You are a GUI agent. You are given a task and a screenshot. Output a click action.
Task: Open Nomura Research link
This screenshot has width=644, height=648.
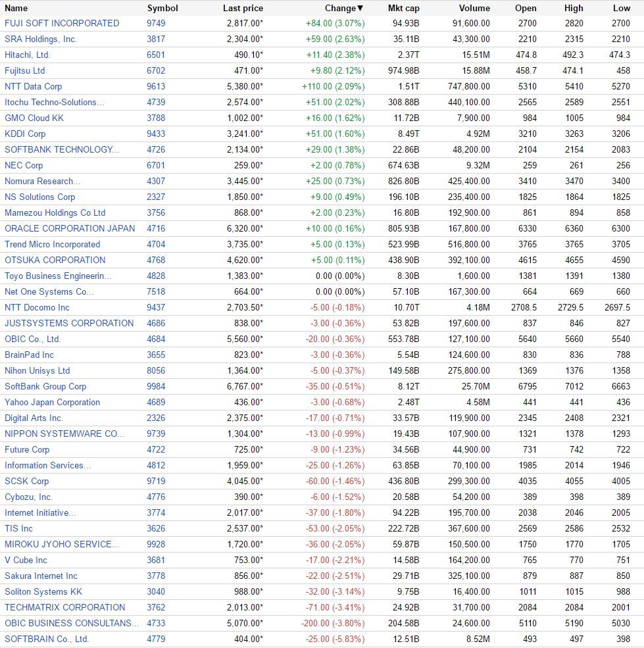43,181
